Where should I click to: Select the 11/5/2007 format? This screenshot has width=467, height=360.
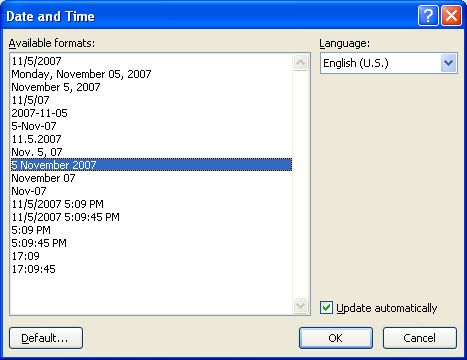point(151,61)
